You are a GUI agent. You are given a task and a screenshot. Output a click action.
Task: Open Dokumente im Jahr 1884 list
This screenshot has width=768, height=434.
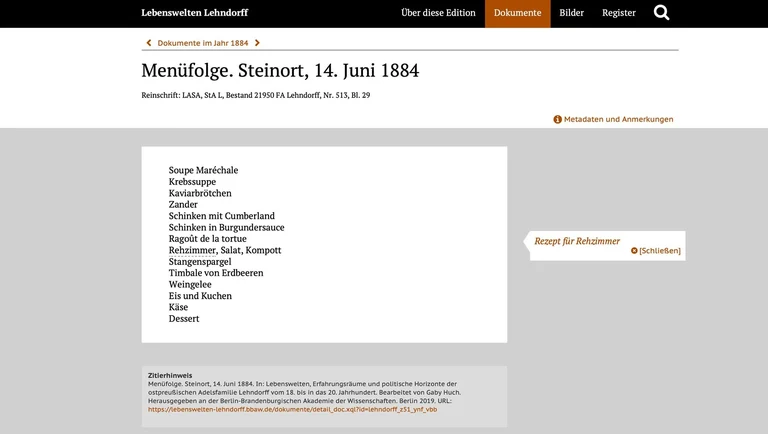click(x=203, y=43)
